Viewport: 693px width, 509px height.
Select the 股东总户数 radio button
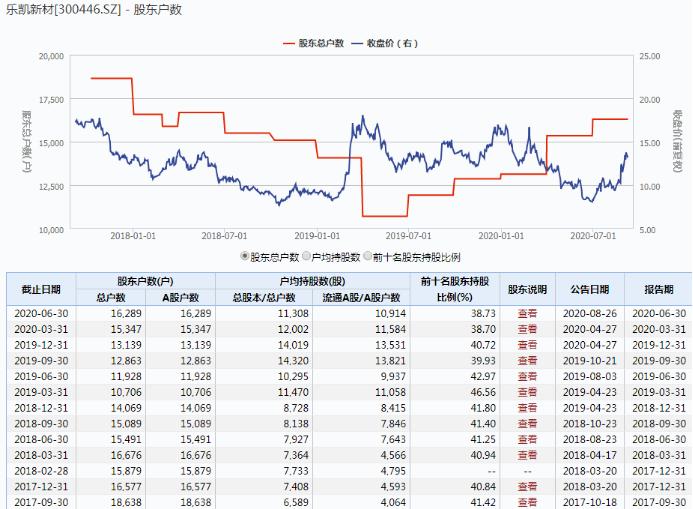pos(245,256)
